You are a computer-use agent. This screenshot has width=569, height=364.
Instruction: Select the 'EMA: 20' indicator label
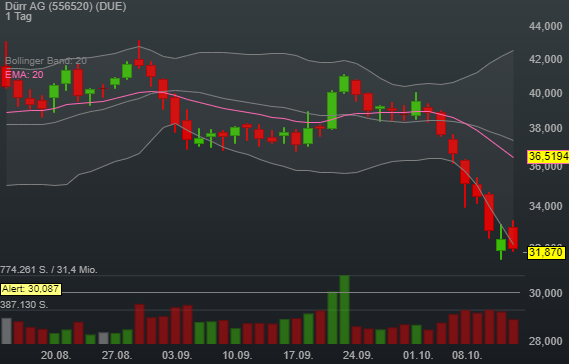tap(24, 75)
